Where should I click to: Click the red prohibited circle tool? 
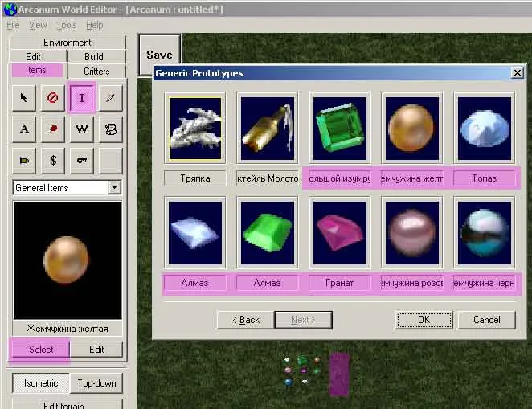pyautogui.click(x=53, y=98)
